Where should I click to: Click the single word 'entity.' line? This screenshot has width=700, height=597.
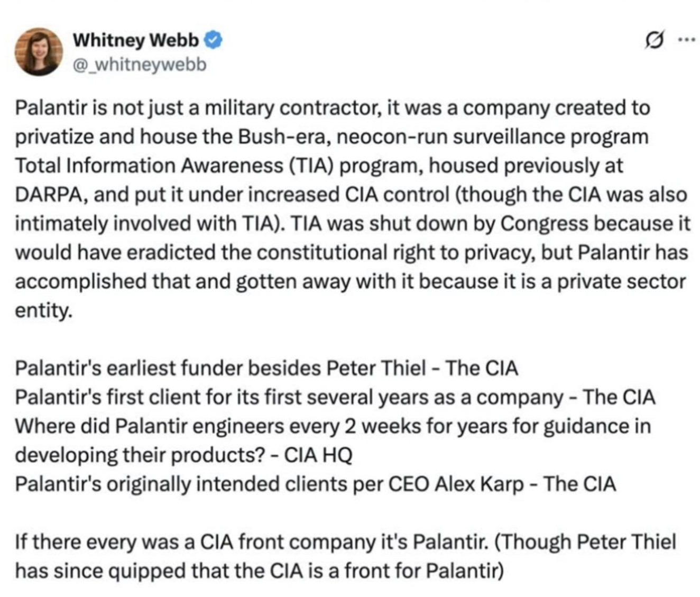pos(43,310)
